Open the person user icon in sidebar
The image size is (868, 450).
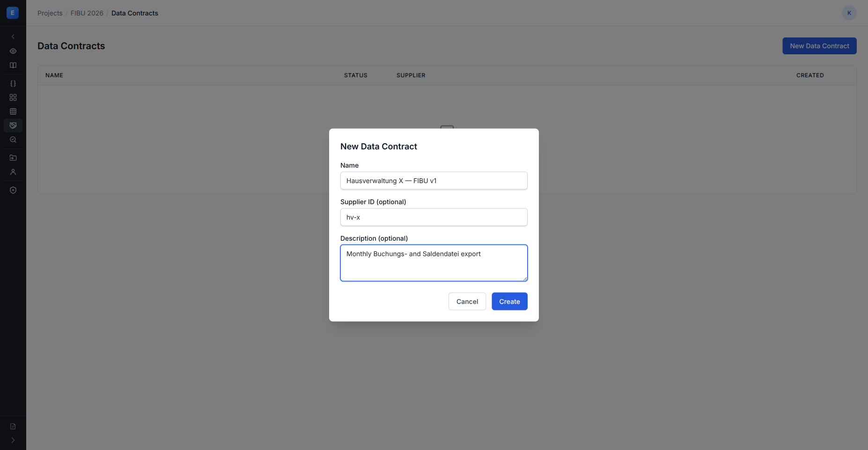click(x=13, y=172)
